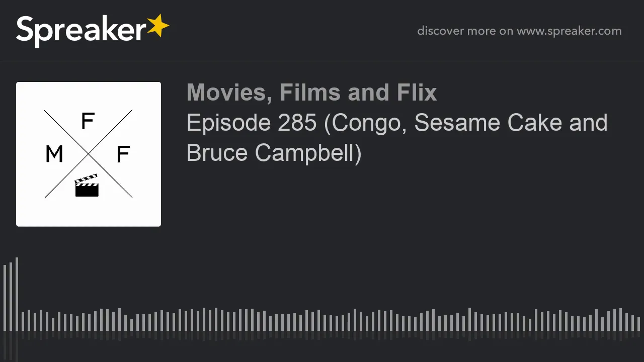Click the "discover more on" text

[x=465, y=31]
